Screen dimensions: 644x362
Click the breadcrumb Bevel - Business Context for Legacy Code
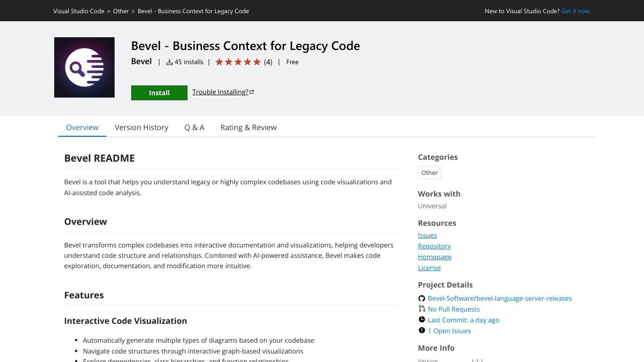pos(193,11)
